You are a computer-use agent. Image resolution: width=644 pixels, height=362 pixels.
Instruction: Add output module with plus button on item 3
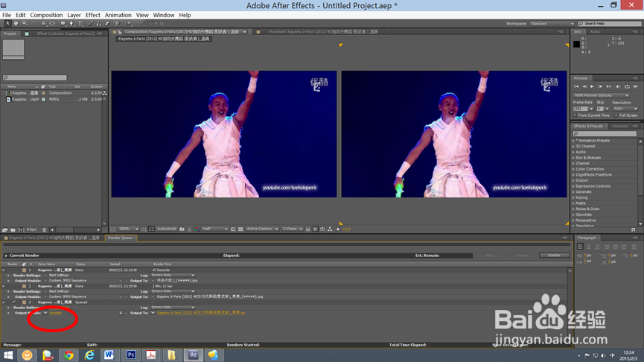[121, 313]
